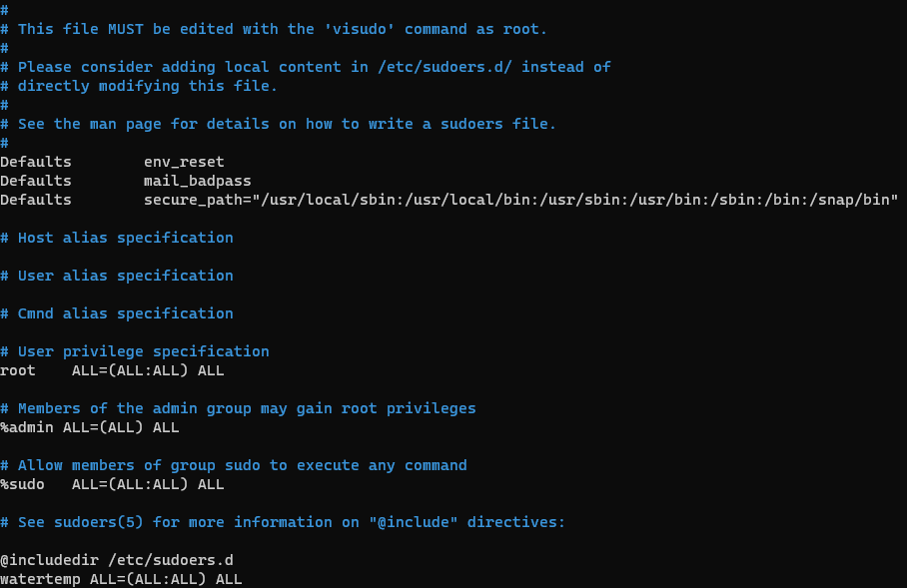Click the word 'Defaults' before secure_path
Image resolution: width=907 pixels, height=588 pixels.
36,200
